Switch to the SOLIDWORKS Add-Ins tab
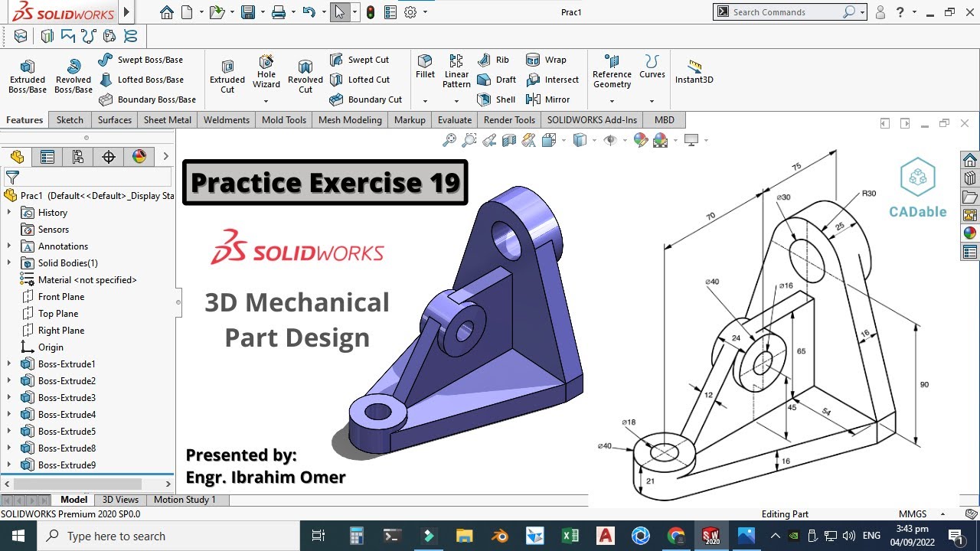 [592, 120]
